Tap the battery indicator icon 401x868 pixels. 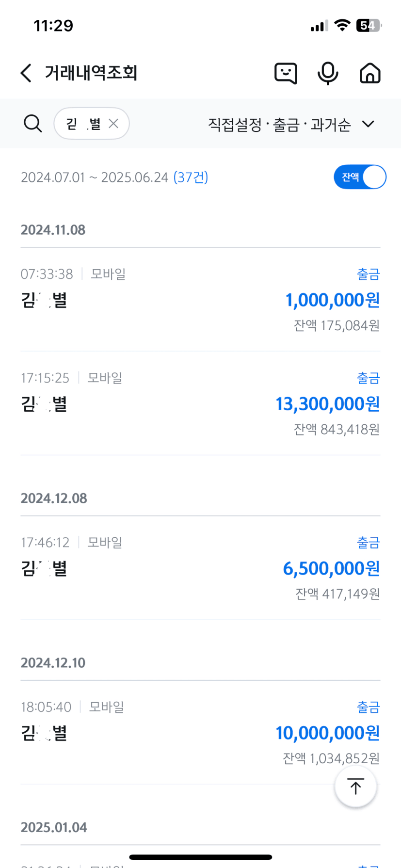click(368, 25)
